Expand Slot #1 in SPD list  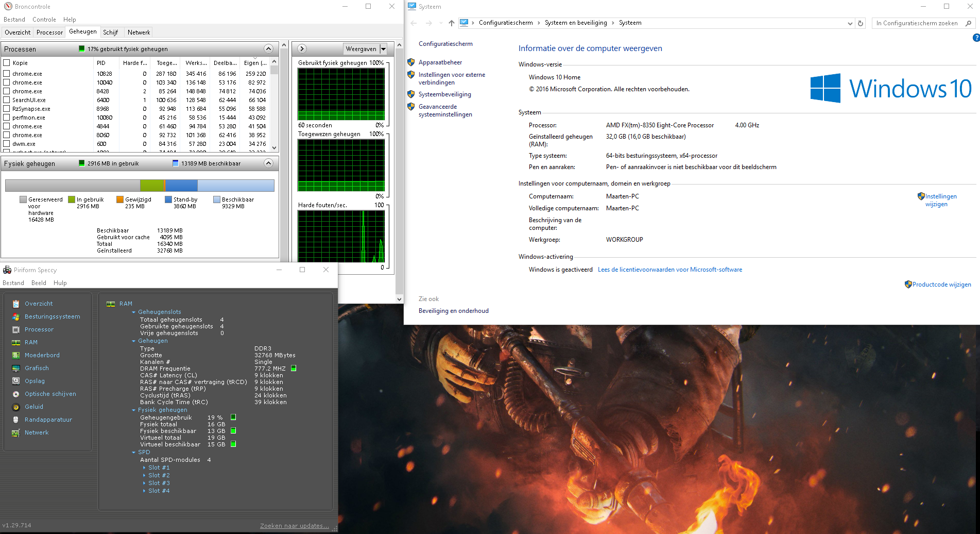pos(144,468)
